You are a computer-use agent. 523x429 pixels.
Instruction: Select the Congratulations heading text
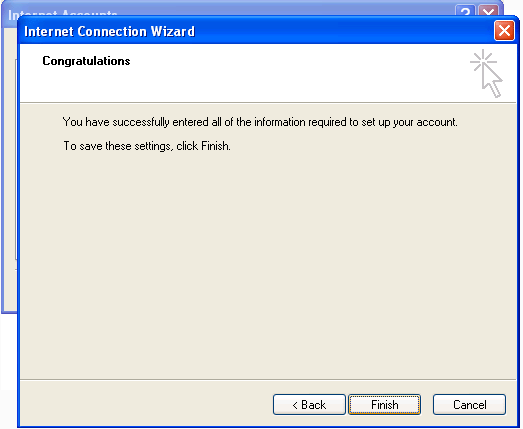86,61
